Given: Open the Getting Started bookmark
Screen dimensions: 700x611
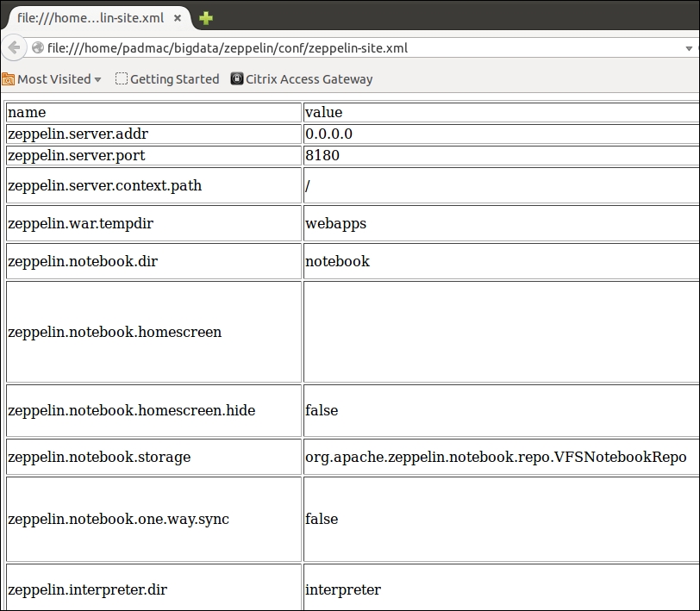Looking at the screenshot, I should tap(167, 79).
